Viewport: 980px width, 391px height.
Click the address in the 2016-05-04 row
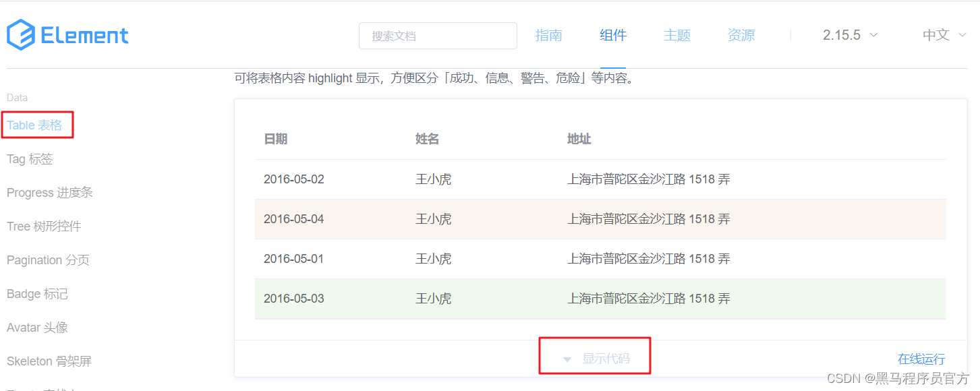pos(649,219)
